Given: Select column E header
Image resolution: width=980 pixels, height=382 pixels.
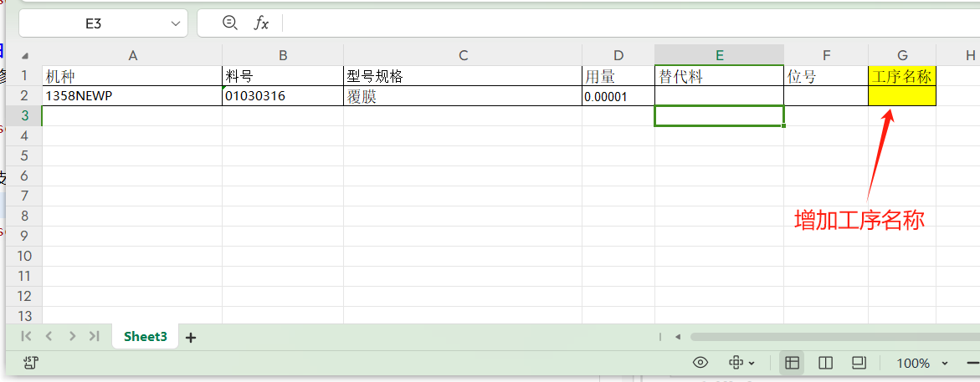Looking at the screenshot, I should [719, 55].
